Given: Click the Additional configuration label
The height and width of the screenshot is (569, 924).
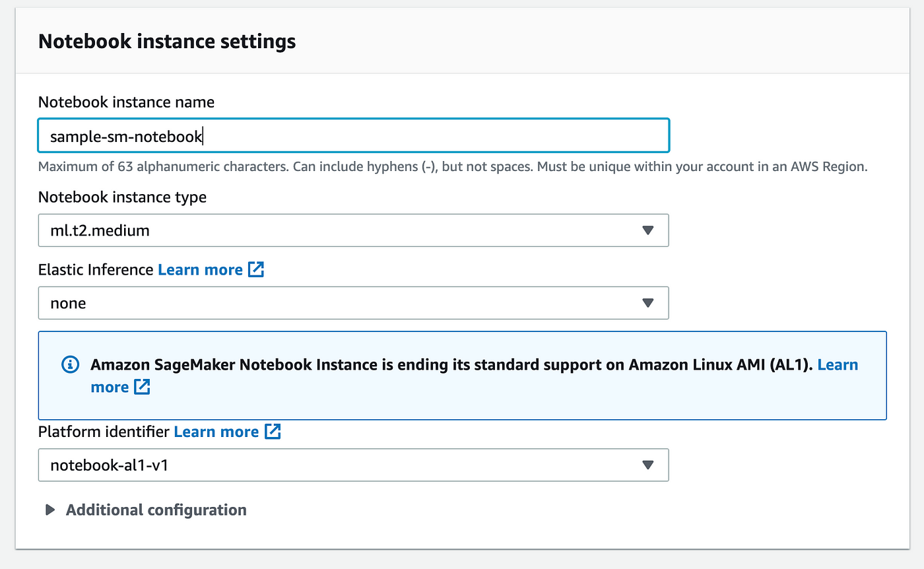Looking at the screenshot, I should [x=156, y=510].
